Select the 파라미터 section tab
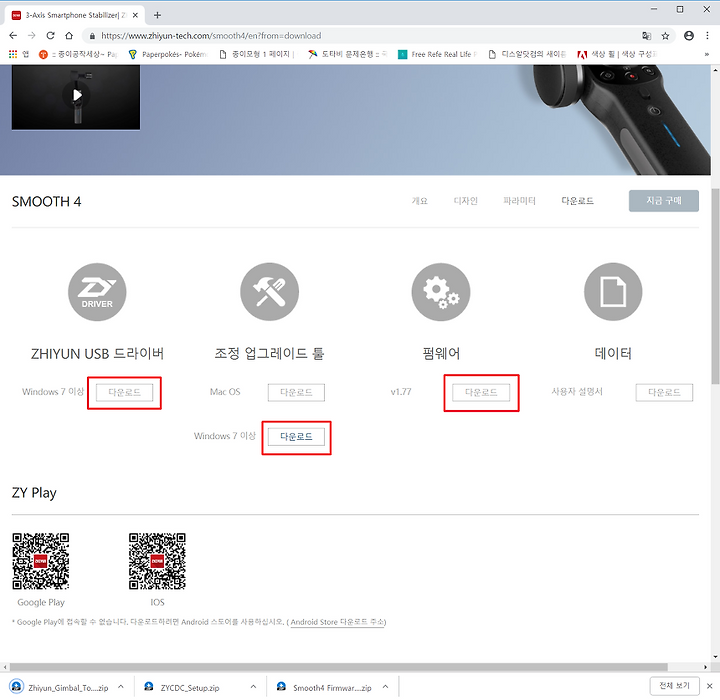The image size is (720, 700). pyautogui.click(x=519, y=201)
